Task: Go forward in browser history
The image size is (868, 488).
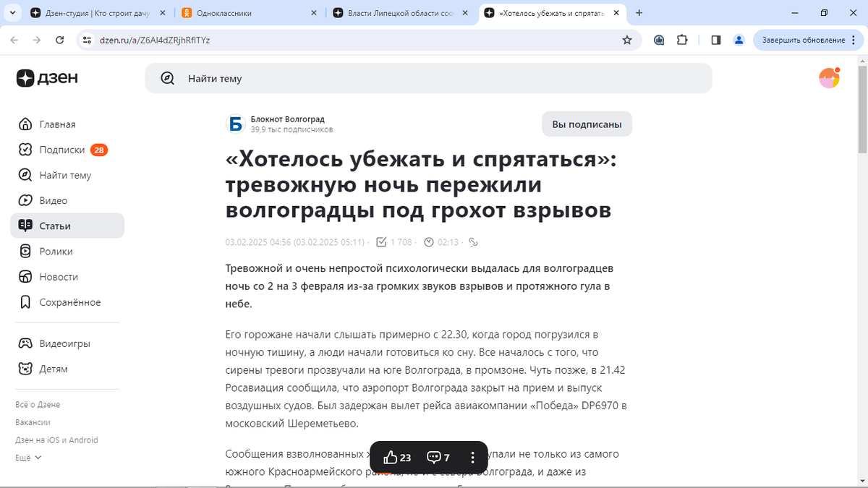Action: [36, 40]
